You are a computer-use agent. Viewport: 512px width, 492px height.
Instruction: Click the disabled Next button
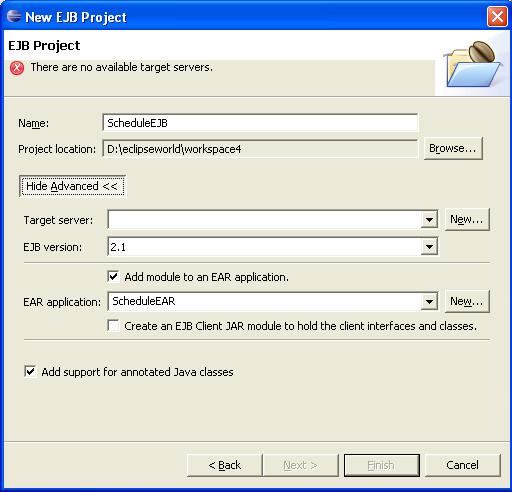point(300,465)
